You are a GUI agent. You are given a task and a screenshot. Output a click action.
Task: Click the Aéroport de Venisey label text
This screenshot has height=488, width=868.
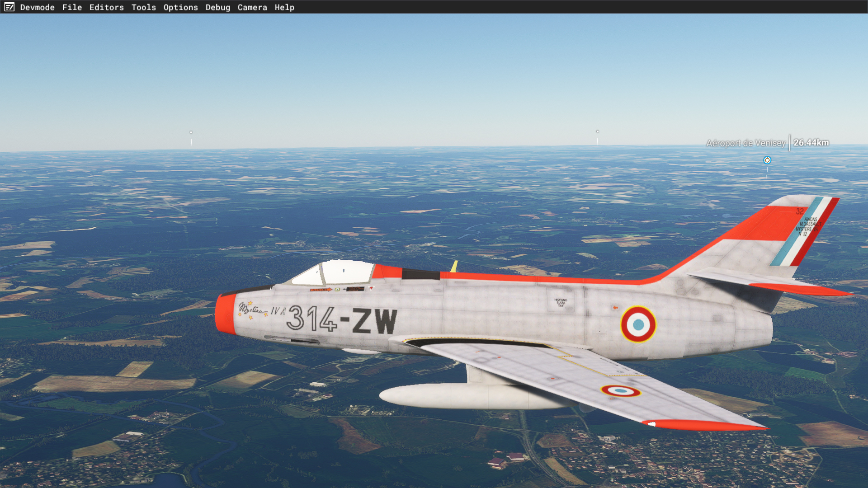point(745,143)
